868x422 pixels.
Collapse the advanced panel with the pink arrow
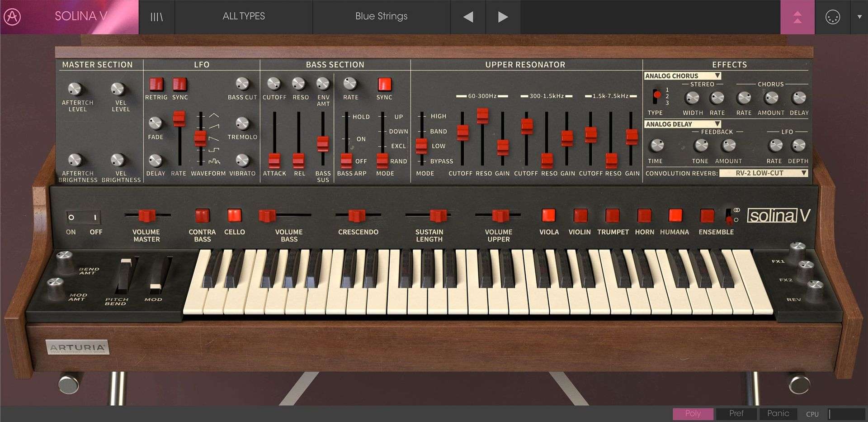pos(798,16)
